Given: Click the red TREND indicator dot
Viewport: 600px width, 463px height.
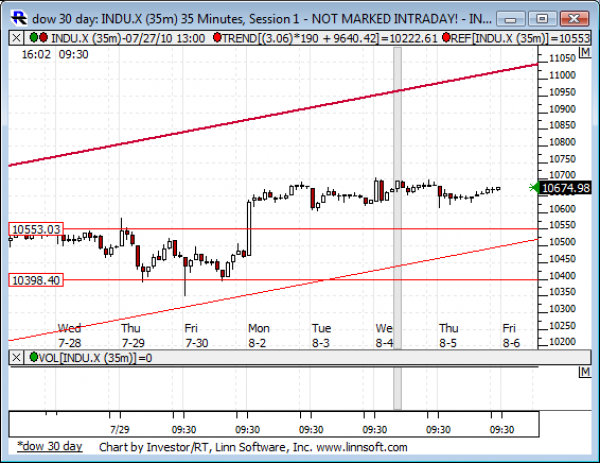Looking at the screenshot, I should click(217, 37).
